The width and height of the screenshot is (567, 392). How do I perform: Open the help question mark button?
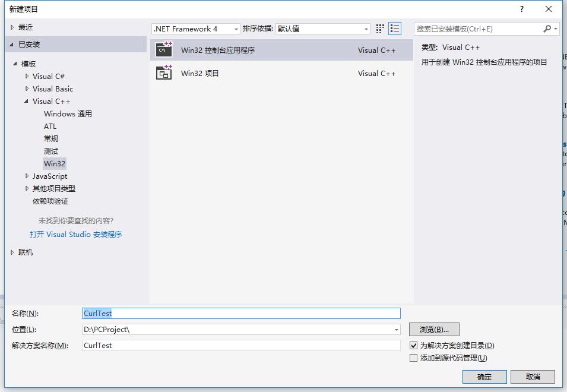click(x=521, y=9)
